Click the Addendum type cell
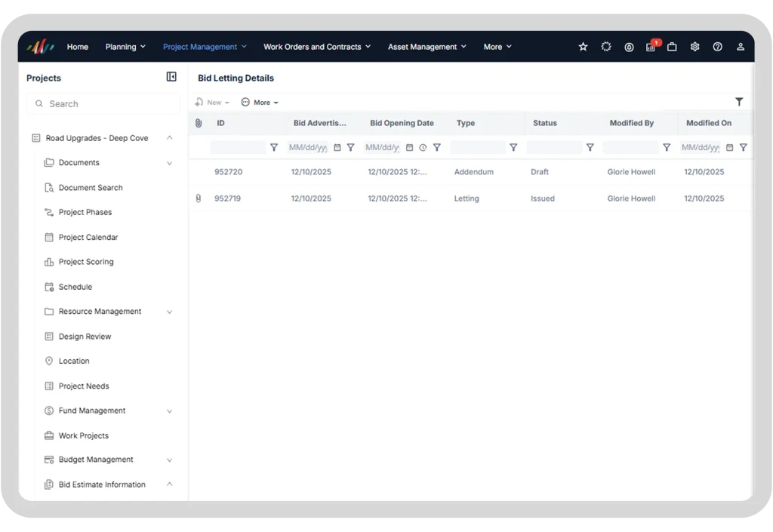The height and width of the screenshot is (532, 773). coord(474,172)
